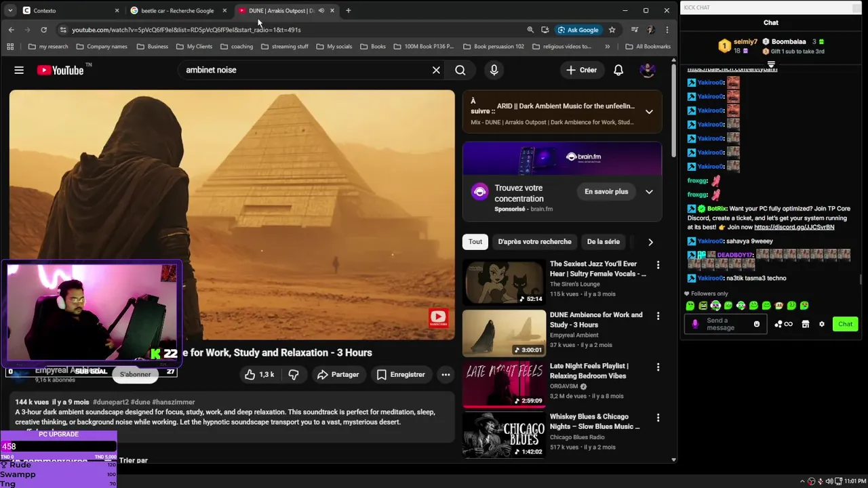Switch to the Contexto tab
Image resolution: width=868 pixels, height=488 pixels.
point(71,11)
